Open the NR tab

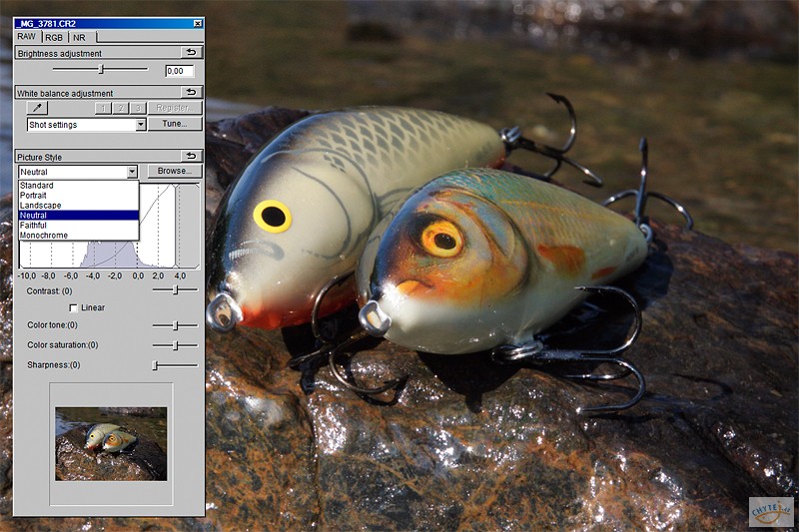click(x=80, y=38)
